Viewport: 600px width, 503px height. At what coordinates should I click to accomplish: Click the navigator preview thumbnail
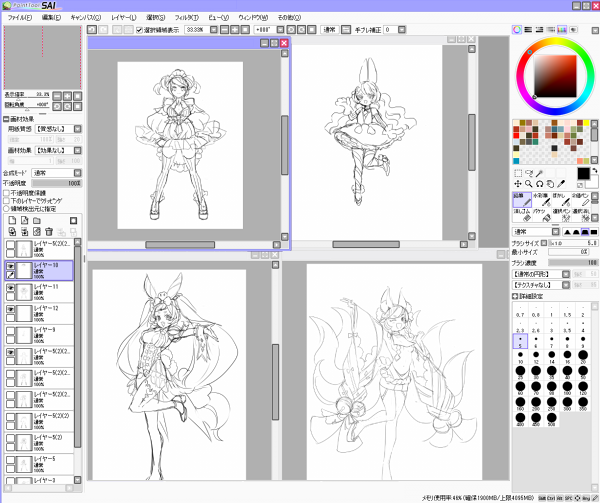(x=42, y=58)
